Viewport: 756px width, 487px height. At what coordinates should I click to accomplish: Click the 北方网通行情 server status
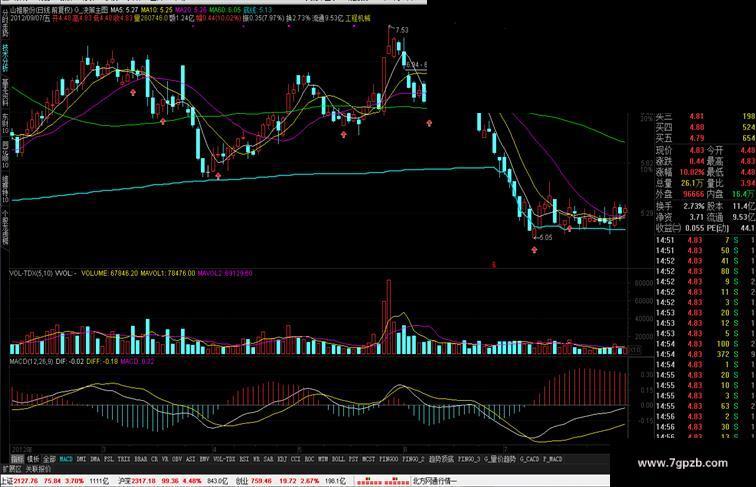point(434,481)
